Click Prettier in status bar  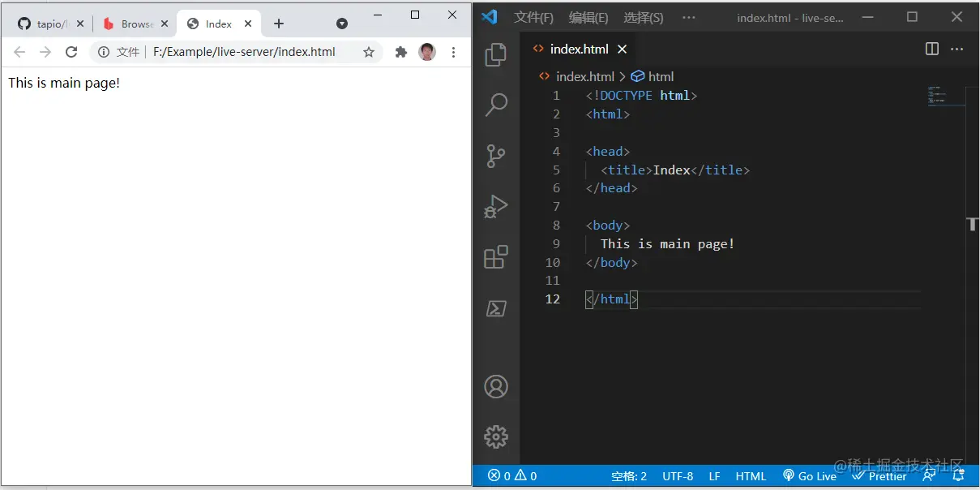pos(879,476)
